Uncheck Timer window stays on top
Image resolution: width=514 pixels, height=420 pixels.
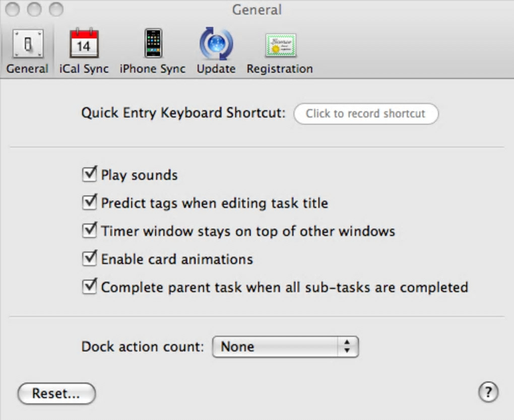[x=89, y=231]
